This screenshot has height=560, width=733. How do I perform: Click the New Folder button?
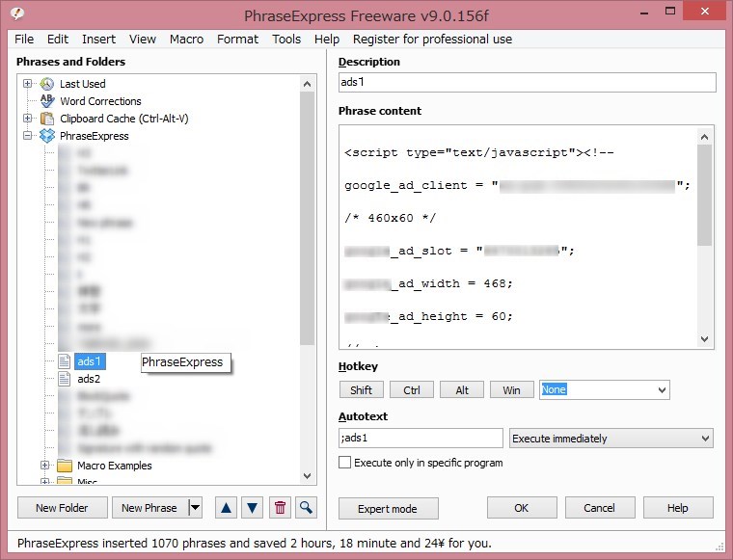[62, 508]
